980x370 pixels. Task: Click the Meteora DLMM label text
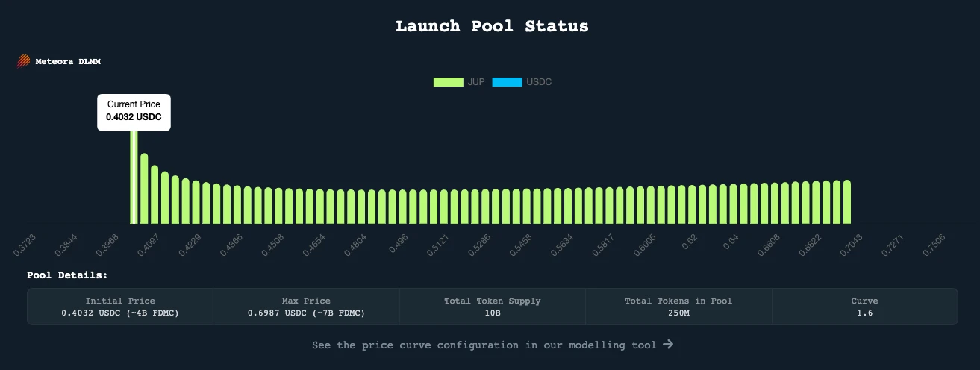point(68,62)
